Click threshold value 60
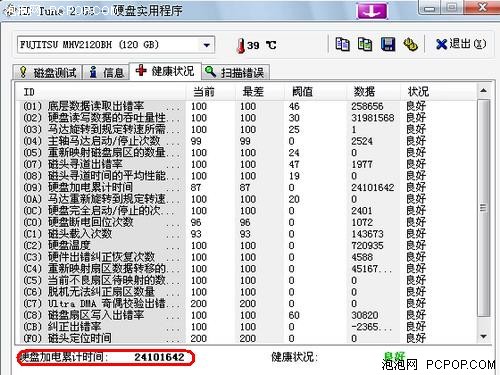This screenshot has width=500, height=375. pyautogui.click(x=294, y=315)
